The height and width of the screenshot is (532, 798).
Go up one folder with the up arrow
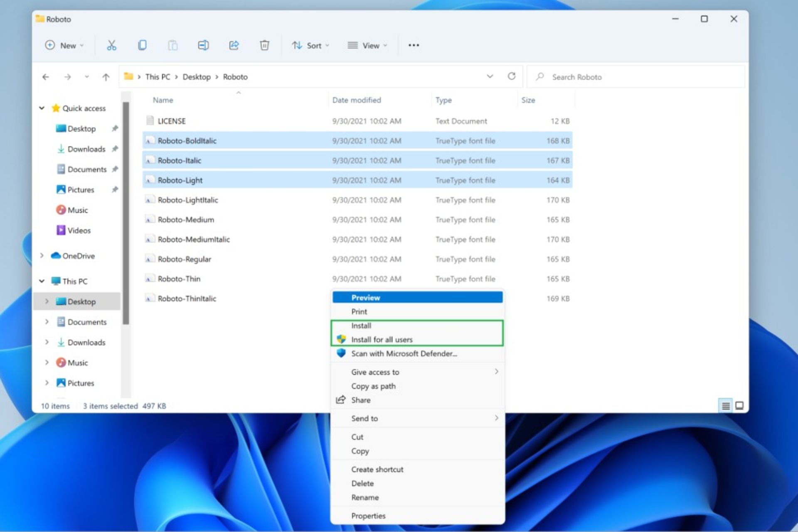pyautogui.click(x=106, y=77)
